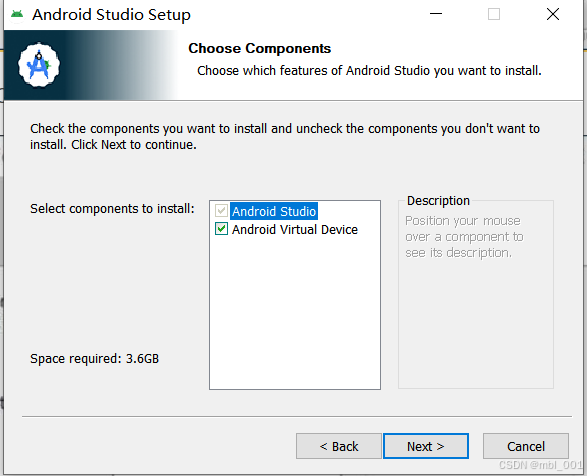The image size is (587, 476).
Task: Click the Android Studio logo in the header
Action: [39, 65]
